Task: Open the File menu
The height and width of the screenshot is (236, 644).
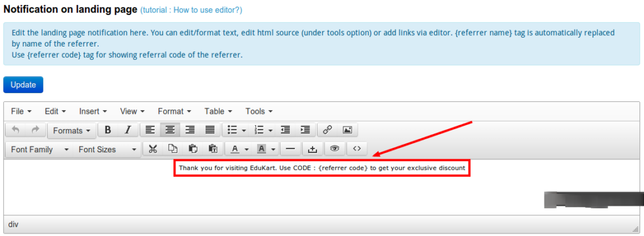Action: [x=21, y=111]
